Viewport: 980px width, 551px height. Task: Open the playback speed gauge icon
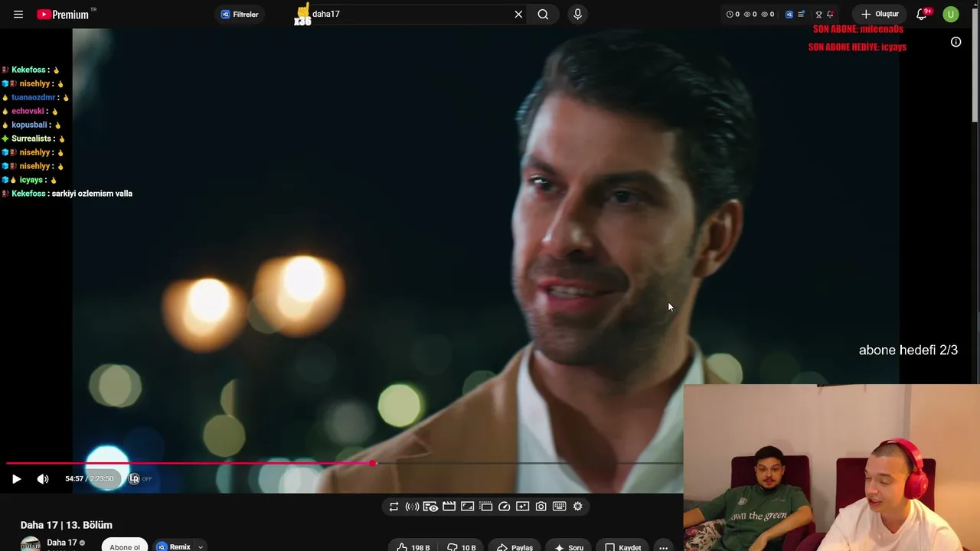click(504, 507)
